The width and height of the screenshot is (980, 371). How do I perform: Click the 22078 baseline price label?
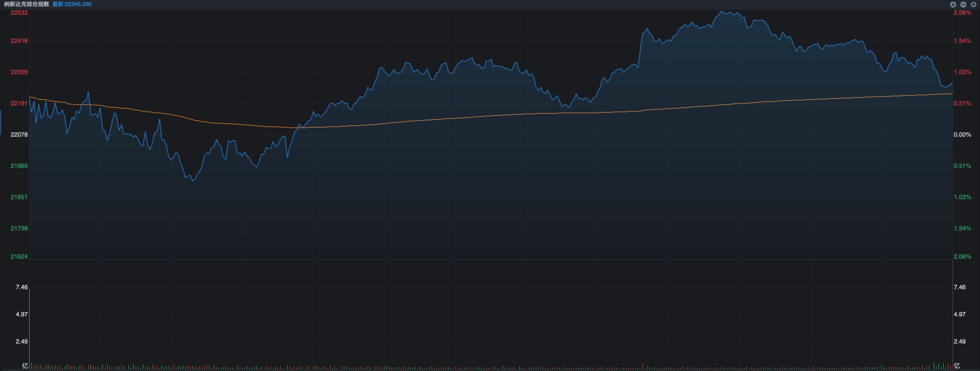pyautogui.click(x=19, y=135)
